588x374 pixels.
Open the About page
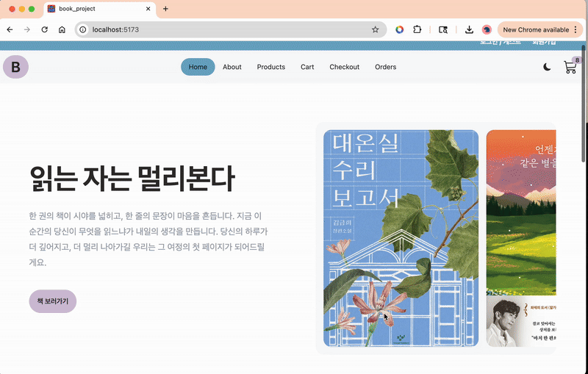(x=232, y=67)
